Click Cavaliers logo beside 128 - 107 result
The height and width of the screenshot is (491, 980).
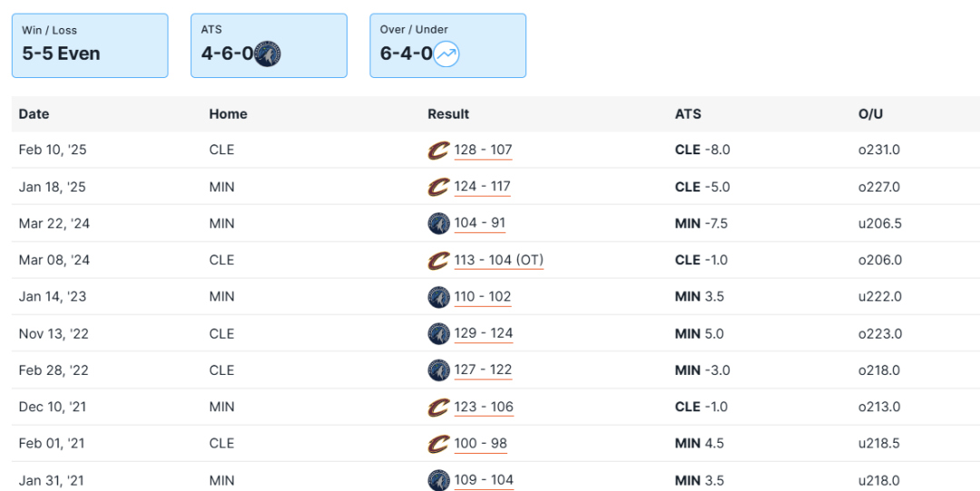point(439,151)
